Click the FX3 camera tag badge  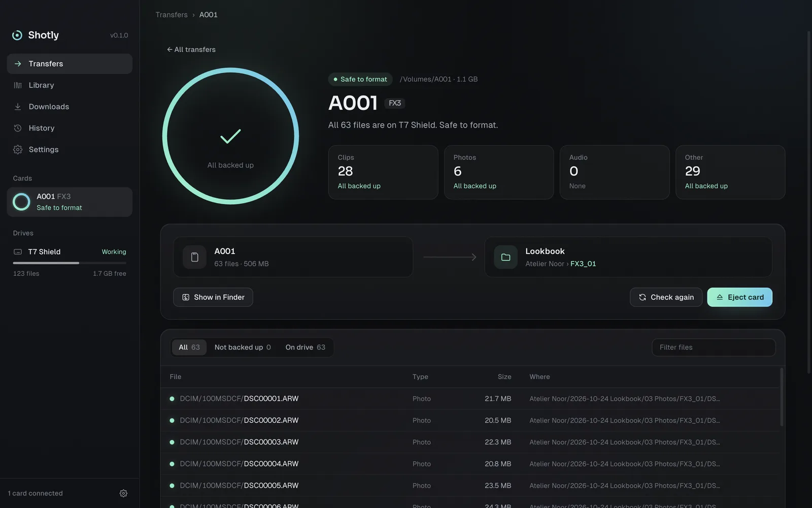coord(395,103)
